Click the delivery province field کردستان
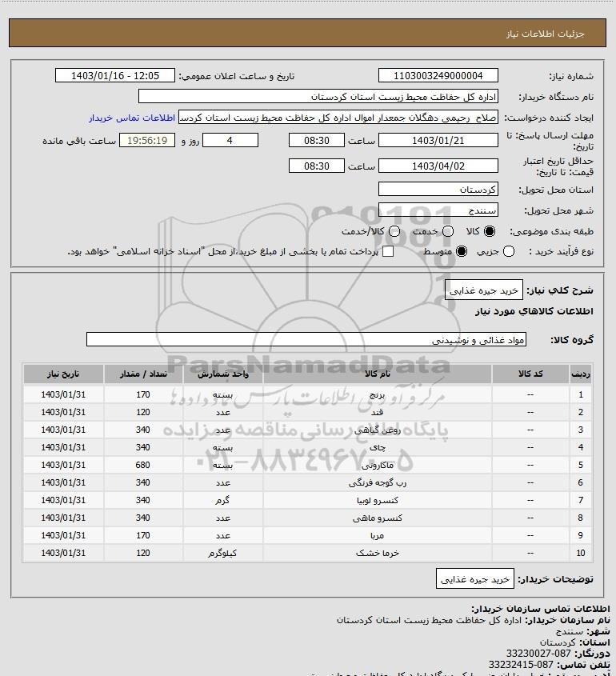Screen dimensions: 616x676 [x=438, y=190]
